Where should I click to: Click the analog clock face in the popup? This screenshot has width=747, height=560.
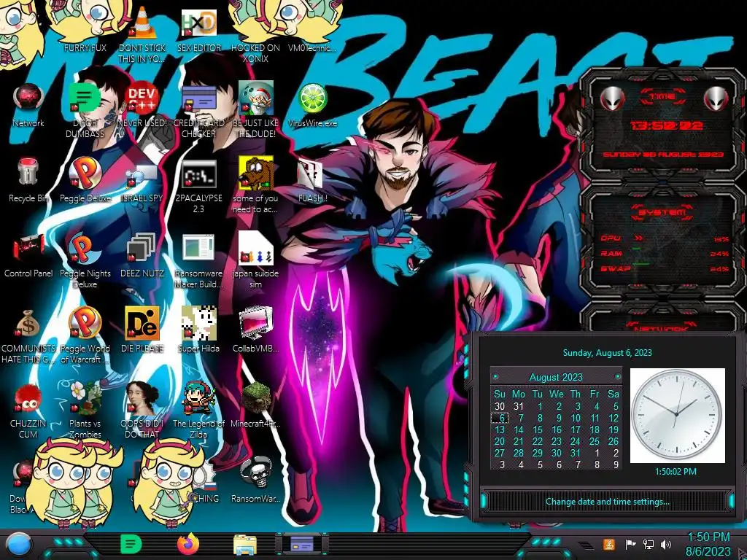(x=677, y=415)
